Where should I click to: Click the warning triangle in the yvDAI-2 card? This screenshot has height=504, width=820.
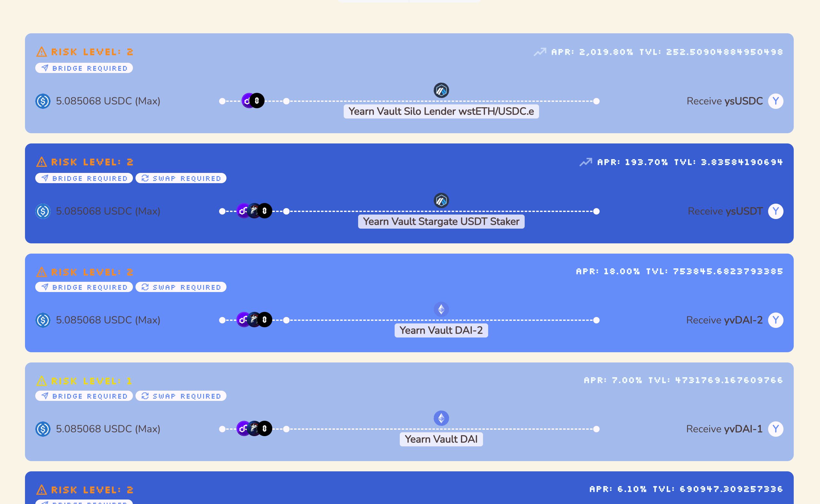41,272
